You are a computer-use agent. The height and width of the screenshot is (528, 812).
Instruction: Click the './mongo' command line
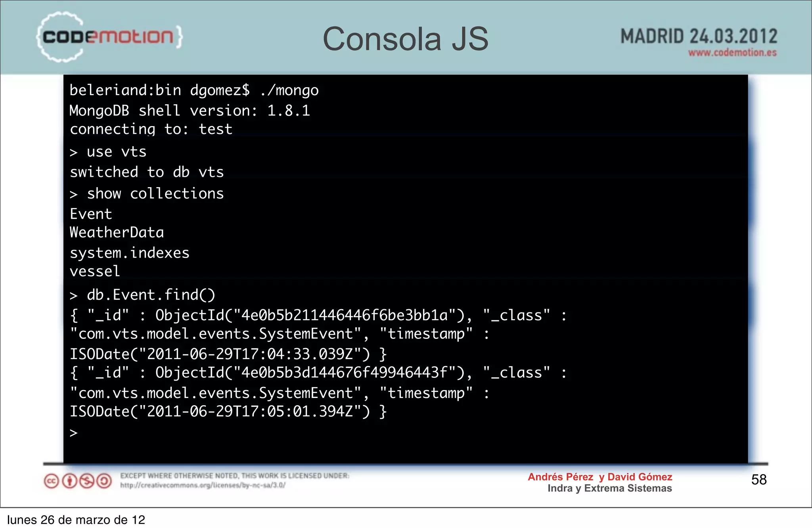point(194,90)
